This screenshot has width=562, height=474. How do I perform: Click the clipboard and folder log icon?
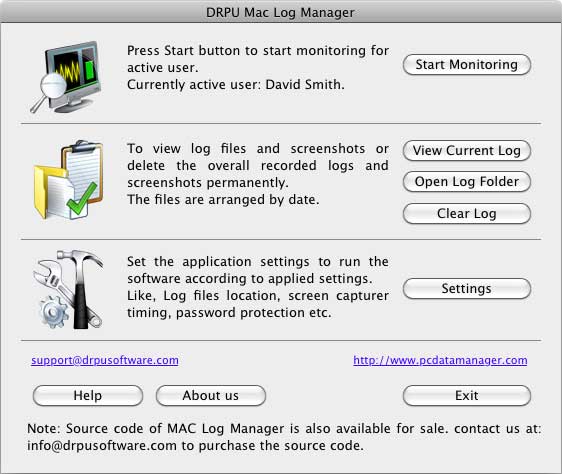tap(68, 180)
